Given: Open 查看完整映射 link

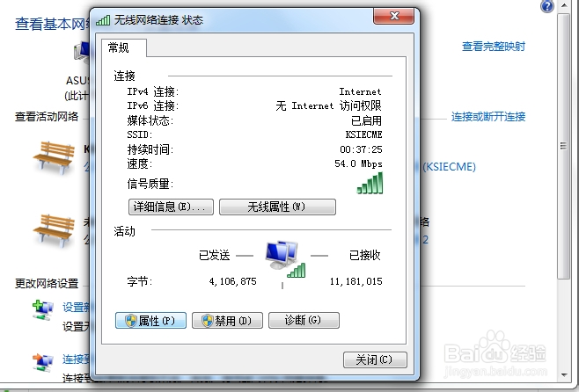Looking at the screenshot, I should [x=494, y=47].
